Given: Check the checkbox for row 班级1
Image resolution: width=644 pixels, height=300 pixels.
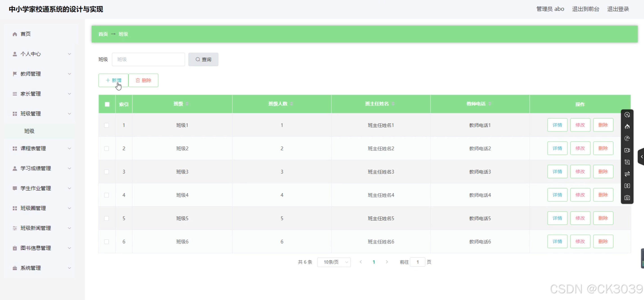Looking at the screenshot, I should coord(107,125).
